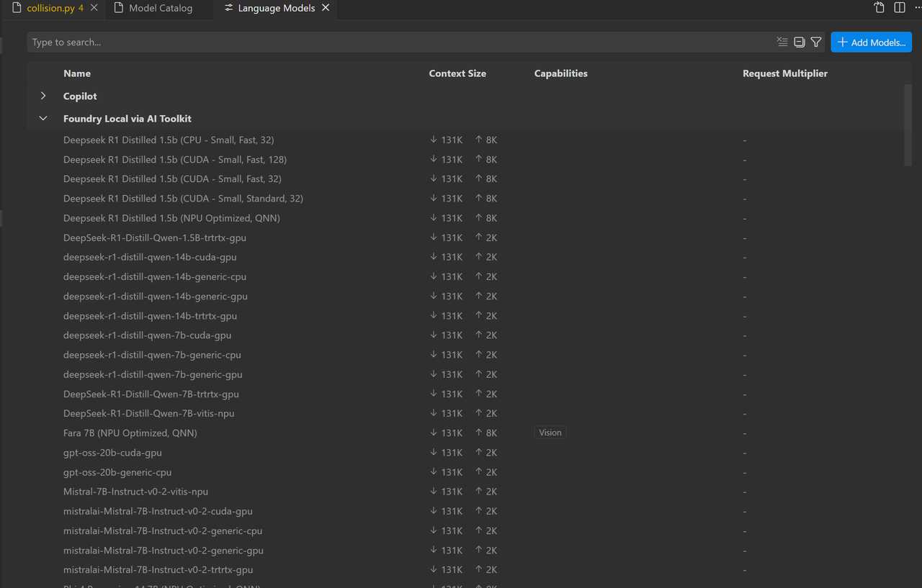The image size is (922, 588).
Task: Select deepseek-r1-distill-qwen-7b-generic-gpu row
Action: (465, 374)
